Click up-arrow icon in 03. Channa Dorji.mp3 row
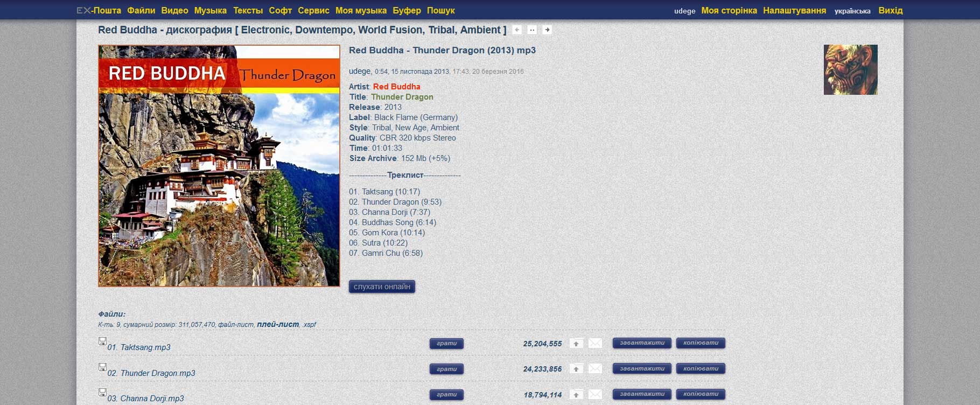 (576, 394)
